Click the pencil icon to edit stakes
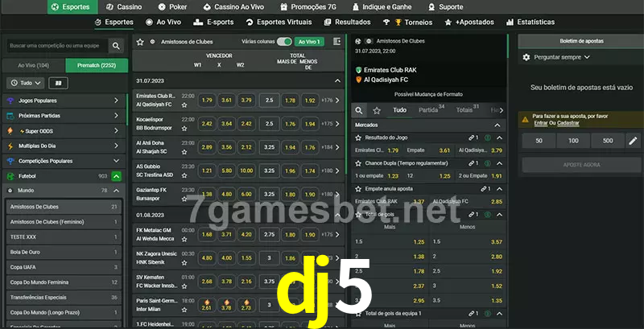This screenshot has height=329, width=644. pos(632,141)
